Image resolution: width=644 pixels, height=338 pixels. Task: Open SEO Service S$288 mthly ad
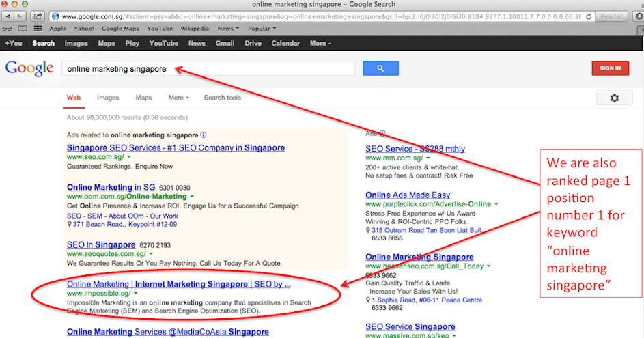pos(415,149)
